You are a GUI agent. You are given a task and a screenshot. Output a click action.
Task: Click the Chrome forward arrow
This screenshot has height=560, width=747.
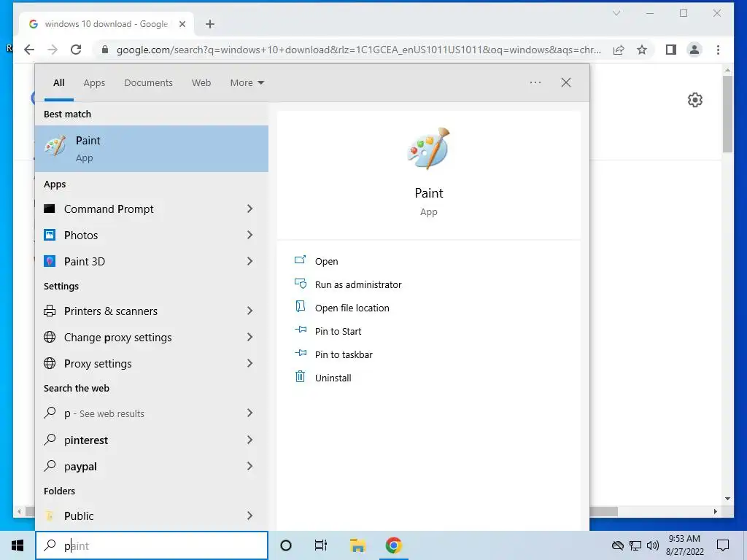point(53,50)
